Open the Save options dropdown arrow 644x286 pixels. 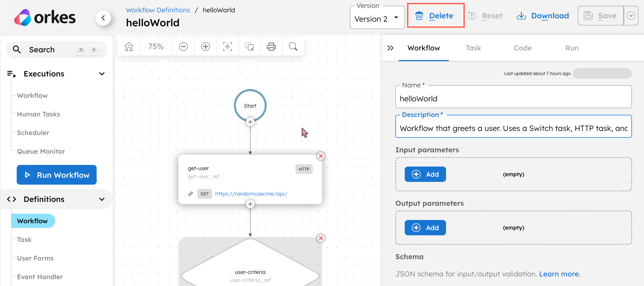(x=631, y=16)
